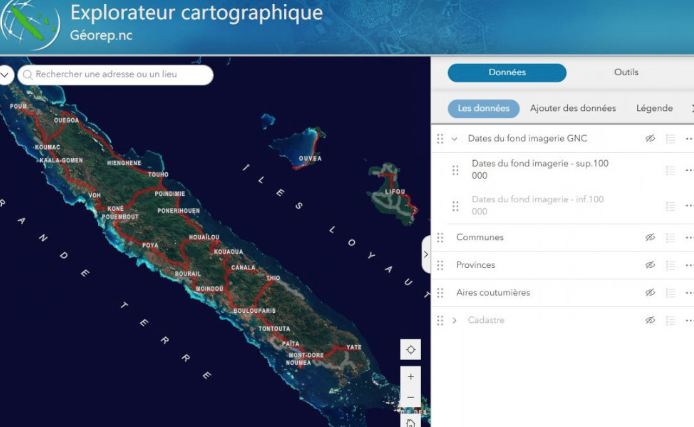Viewport: 694px width, 427px height.
Task: Open more options for Aires coutumières layer
Action: [688, 293]
